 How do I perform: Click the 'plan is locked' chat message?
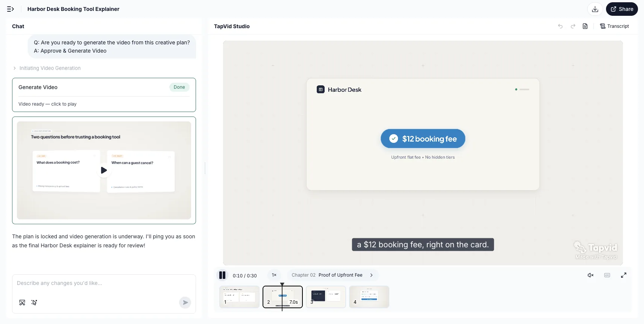[104, 241]
